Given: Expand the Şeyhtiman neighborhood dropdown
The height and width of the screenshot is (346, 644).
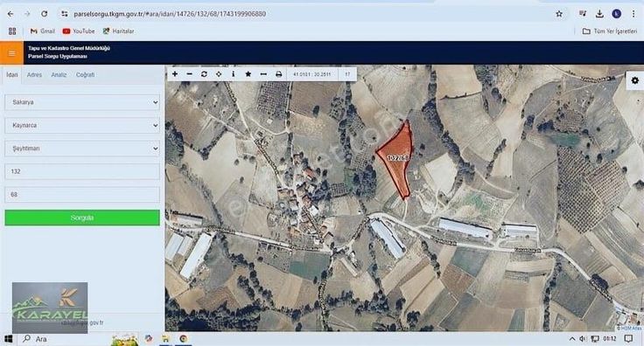Looking at the screenshot, I should click(82, 149).
